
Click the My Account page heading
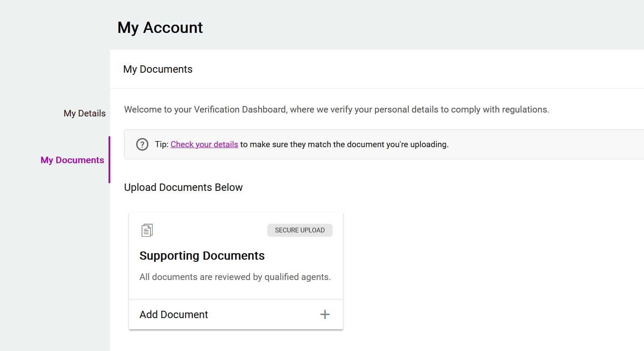click(160, 28)
